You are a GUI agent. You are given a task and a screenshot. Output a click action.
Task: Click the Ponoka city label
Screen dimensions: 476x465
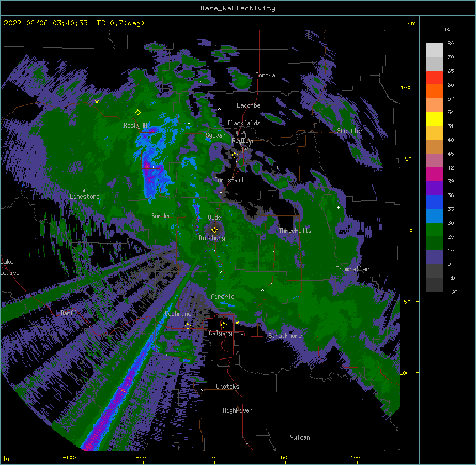pyautogui.click(x=265, y=75)
